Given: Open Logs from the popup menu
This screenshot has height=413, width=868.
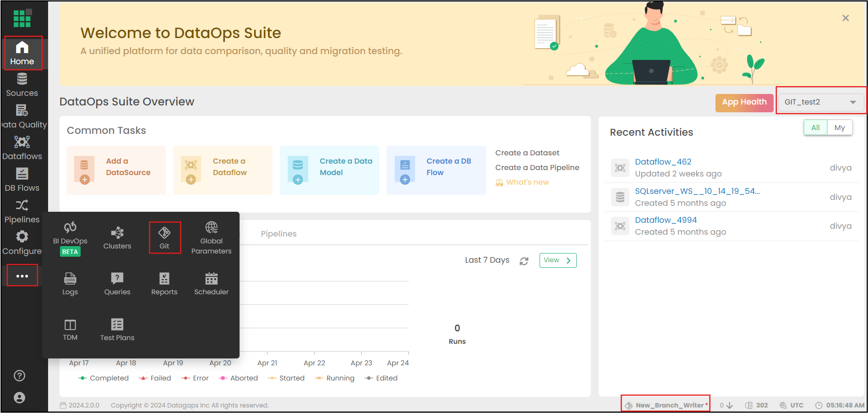Looking at the screenshot, I should (70, 284).
